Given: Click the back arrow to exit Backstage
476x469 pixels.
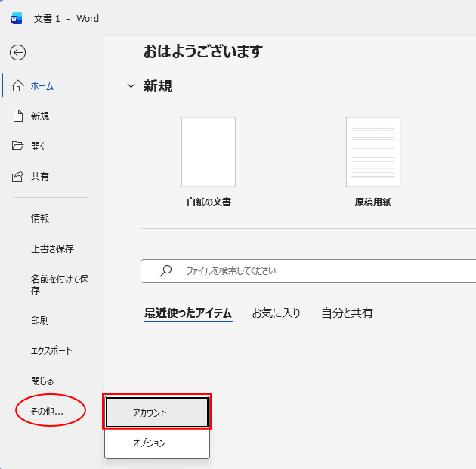Looking at the screenshot, I should click(x=17, y=53).
